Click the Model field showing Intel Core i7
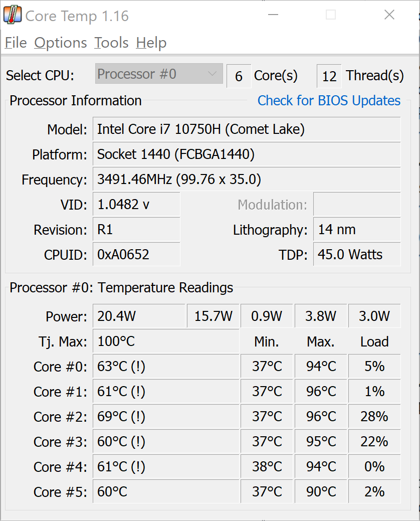 [x=247, y=129]
